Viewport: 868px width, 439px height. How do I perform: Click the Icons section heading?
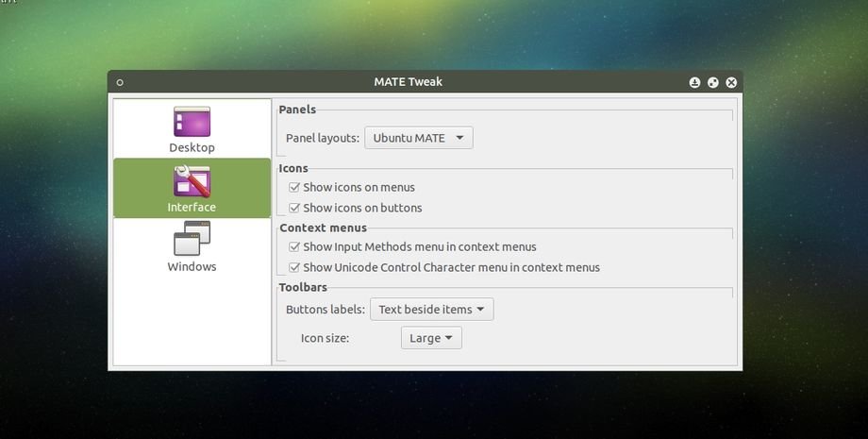tap(293, 168)
